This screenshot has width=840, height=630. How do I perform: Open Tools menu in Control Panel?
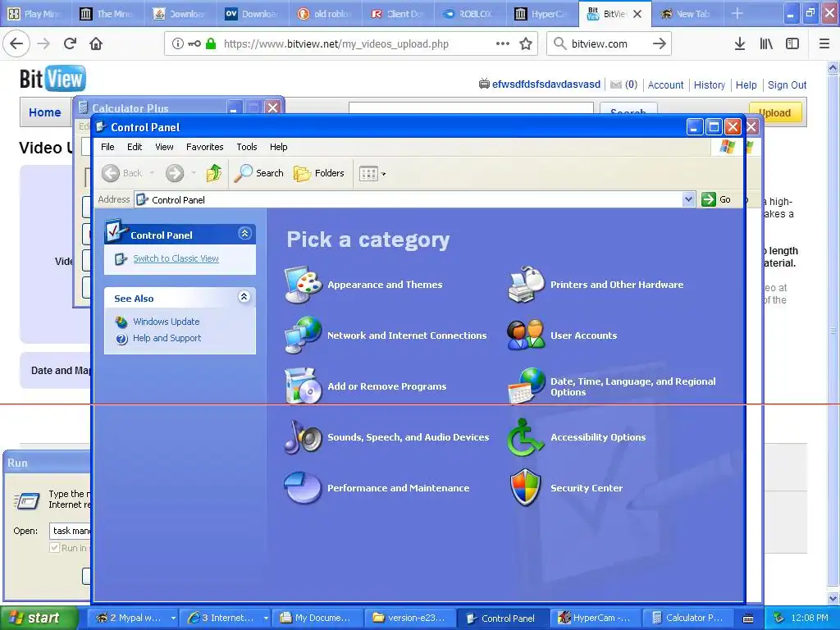pos(247,147)
